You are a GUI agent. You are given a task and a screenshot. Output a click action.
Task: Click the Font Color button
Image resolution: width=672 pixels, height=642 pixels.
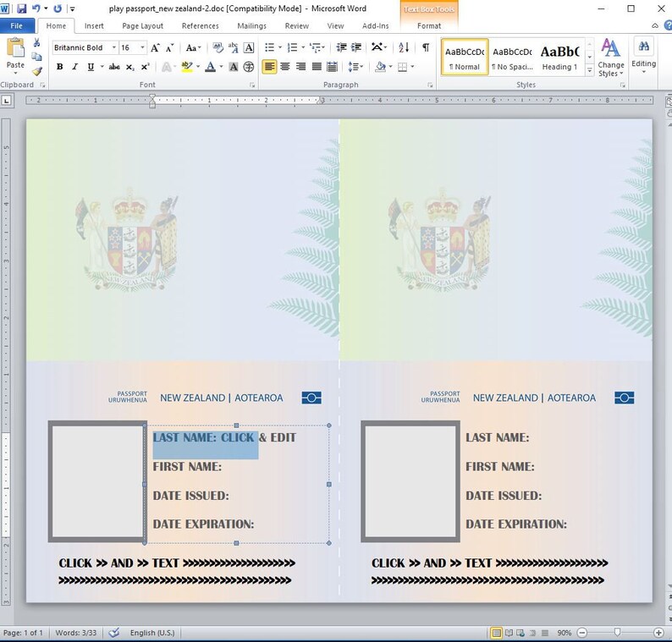(210, 67)
